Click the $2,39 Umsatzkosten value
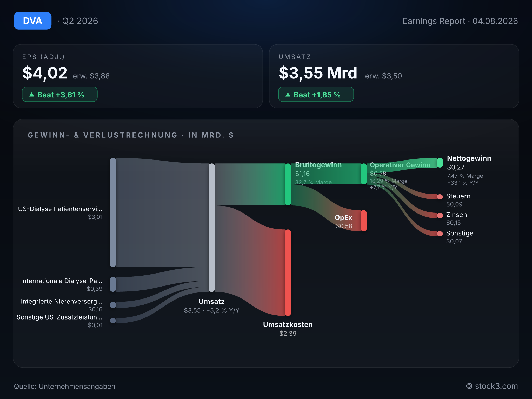This screenshot has width=532, height=399. tap(288, 334)
